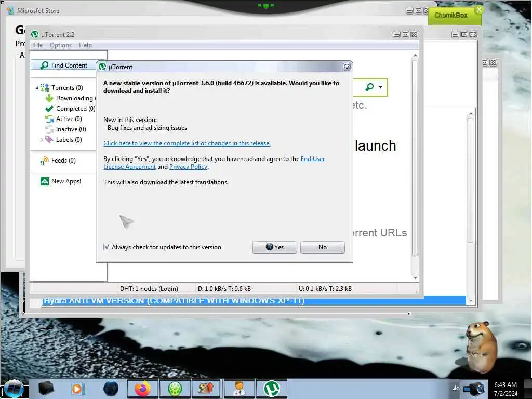Open the End User License Agreement link
Image resolution: width=532 pixels, height=399 pixels.
coord(214,163)
